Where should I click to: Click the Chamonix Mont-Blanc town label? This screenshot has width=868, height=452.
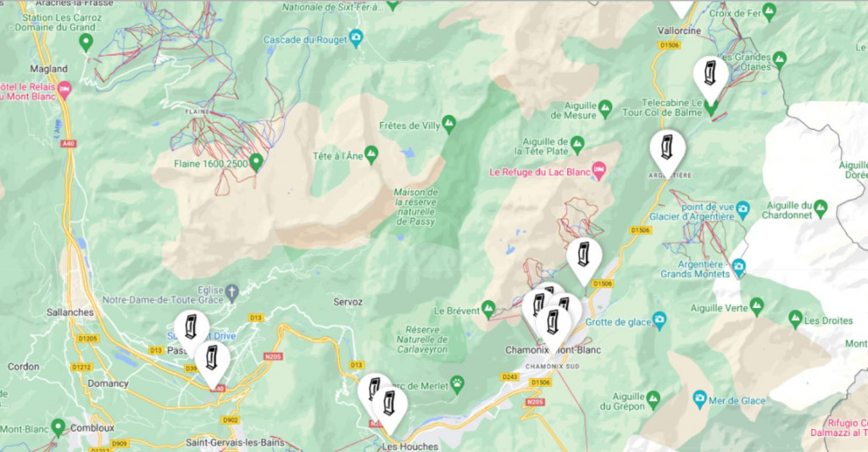pos(553,350)
